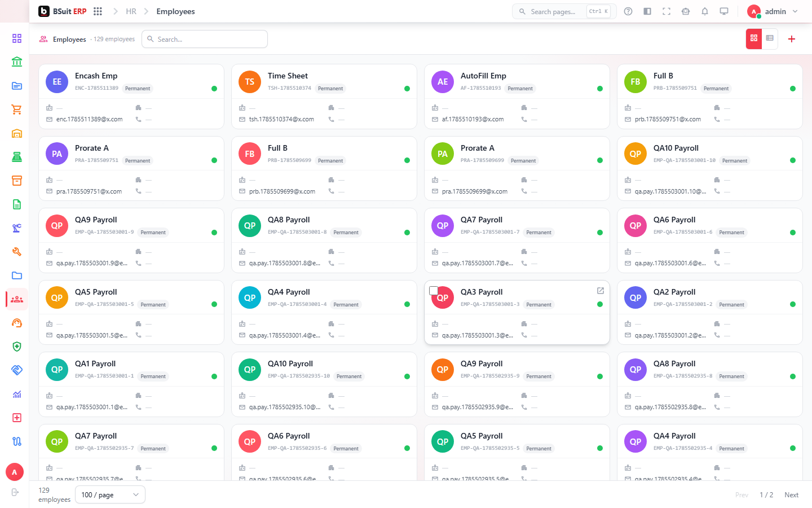
Task: Open the Time Sheet employee card
Action: click(324, 97)
